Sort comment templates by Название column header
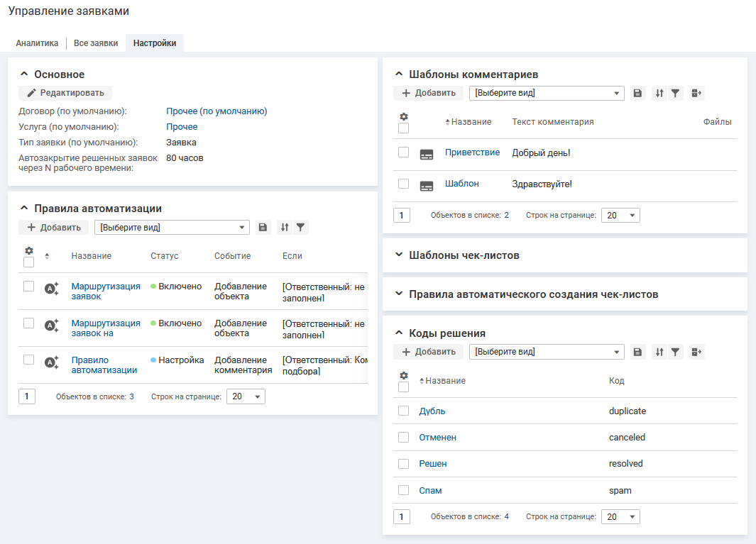The image size is (756, 544). [x=471, y=122]
